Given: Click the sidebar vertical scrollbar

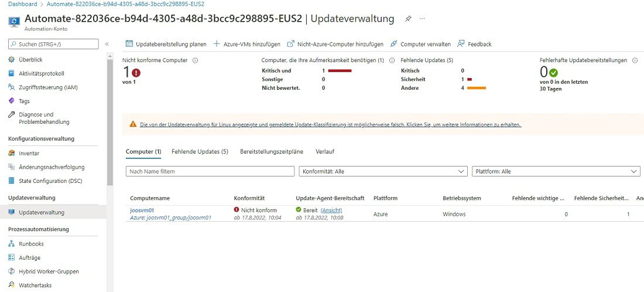Looking at the screenshot, I should tap(110, 117).
